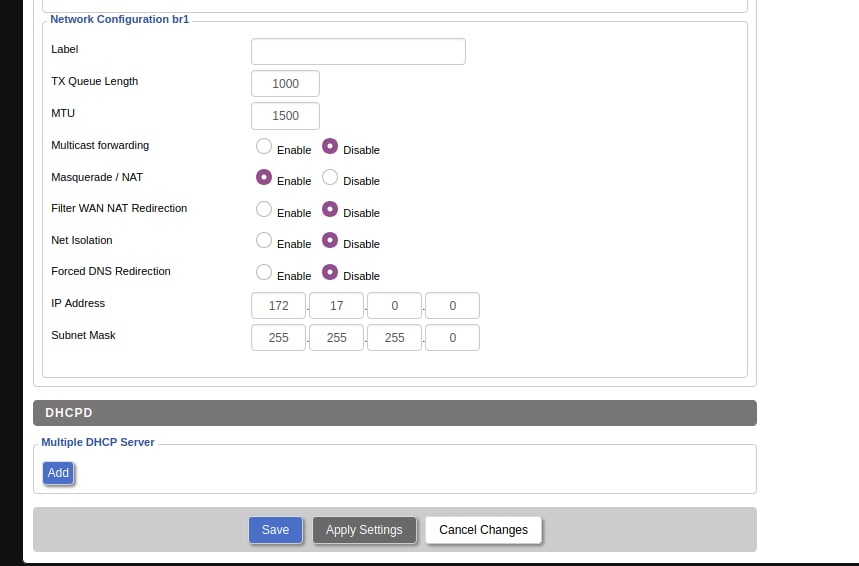This screenshot has width=859, height=566.
Task: Select Enable for Masquerade / NAT
Action: pos(264,178)
